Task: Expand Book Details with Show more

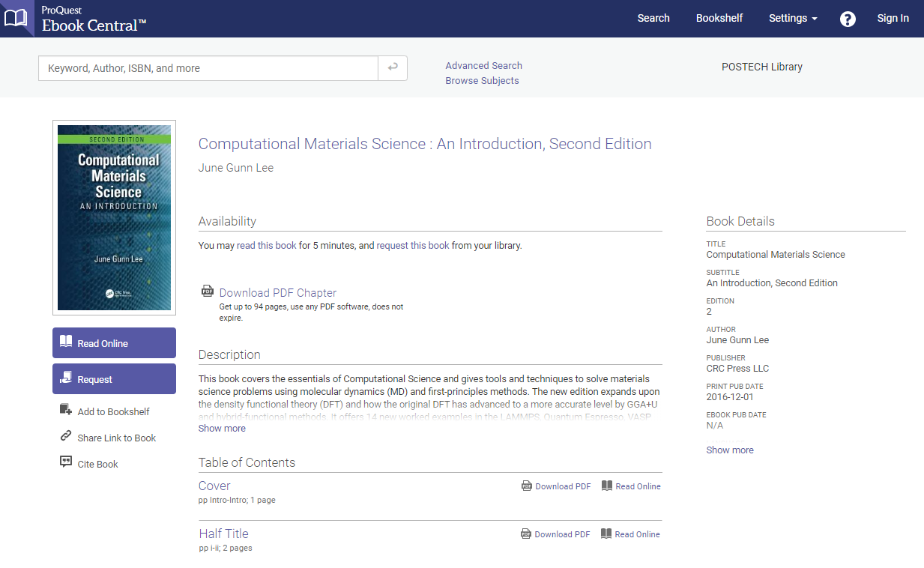Action: coord(730,450)
